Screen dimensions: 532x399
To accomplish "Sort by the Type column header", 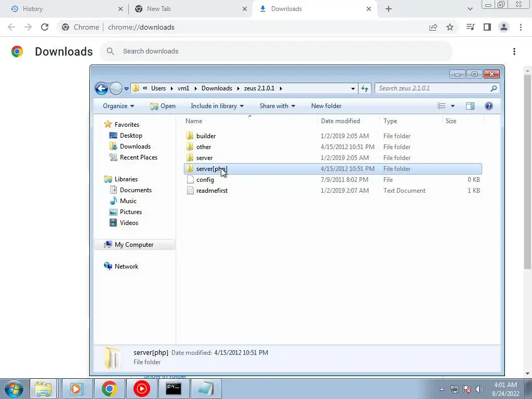I will pos(390,121).
